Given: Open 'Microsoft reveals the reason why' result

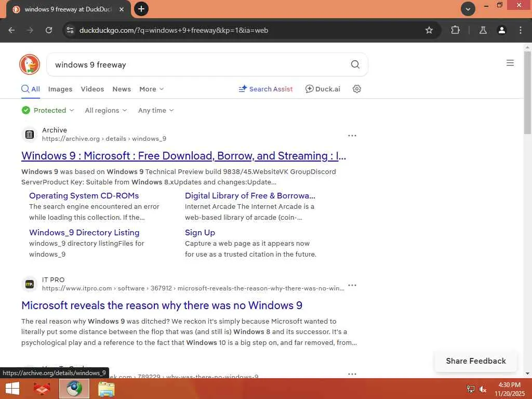Looking at the screenshot, I should (x=162, y=305).
